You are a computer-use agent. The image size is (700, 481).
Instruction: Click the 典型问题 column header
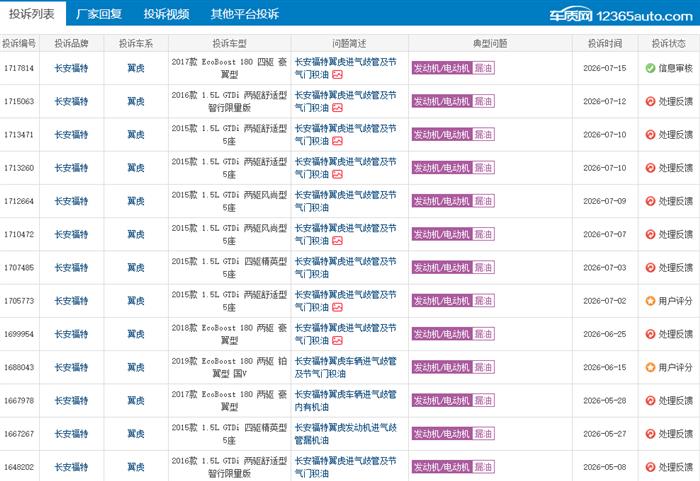coord(490,43)
